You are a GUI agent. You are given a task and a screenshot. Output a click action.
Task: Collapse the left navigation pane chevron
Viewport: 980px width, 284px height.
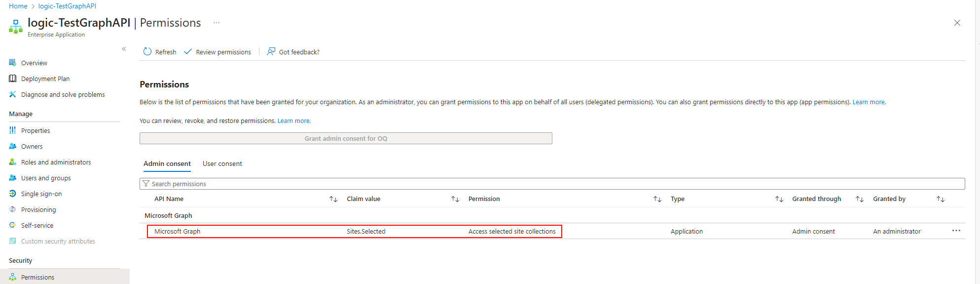pos(124,49)
